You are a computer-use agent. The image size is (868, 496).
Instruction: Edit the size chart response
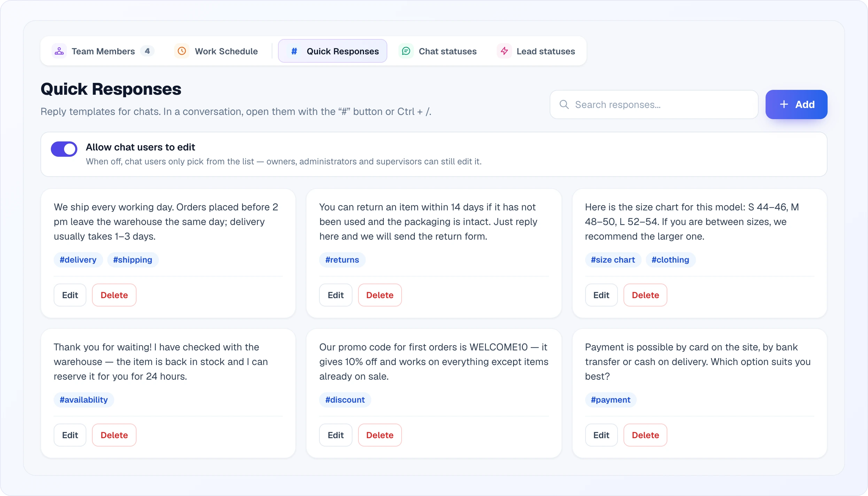point(601,295)
